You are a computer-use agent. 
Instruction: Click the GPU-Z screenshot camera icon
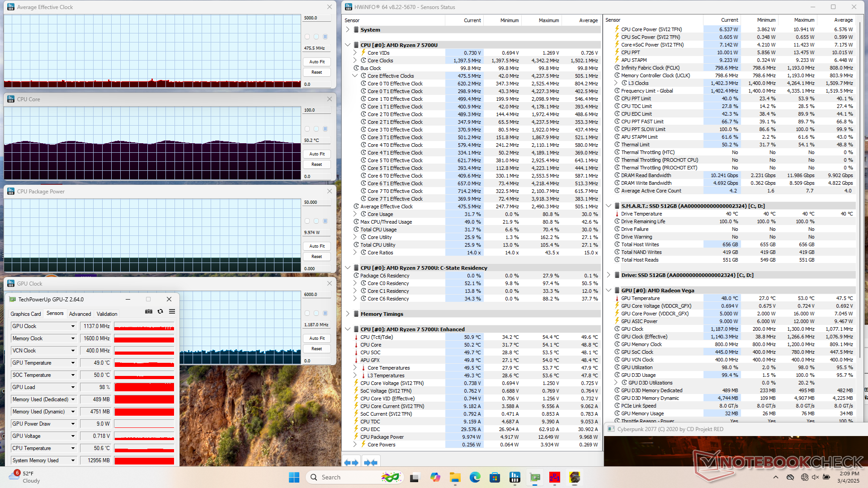point(148,311)
